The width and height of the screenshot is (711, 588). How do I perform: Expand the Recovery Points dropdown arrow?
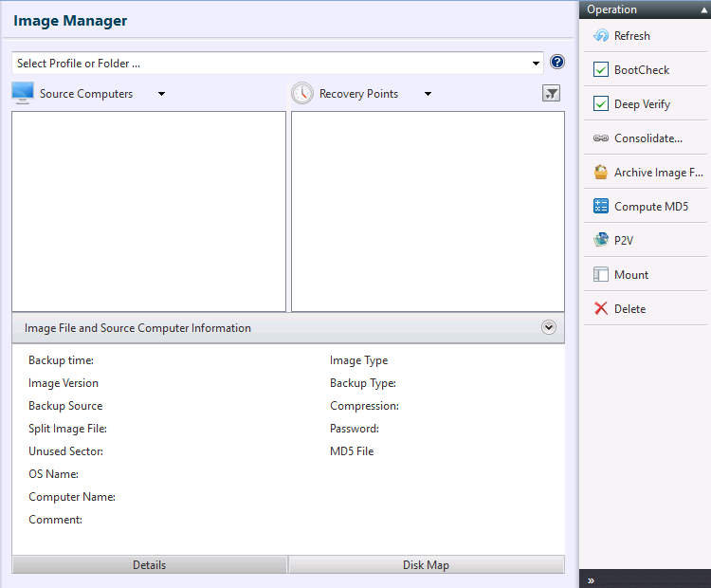(x=428, y=94)
